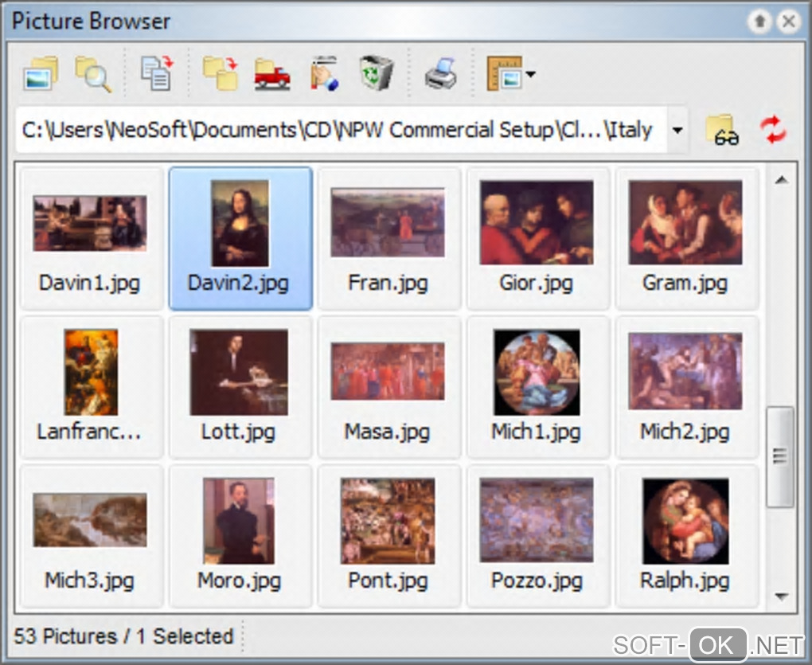
Task: Click the folder path field
Action: (x=341, y=130)
